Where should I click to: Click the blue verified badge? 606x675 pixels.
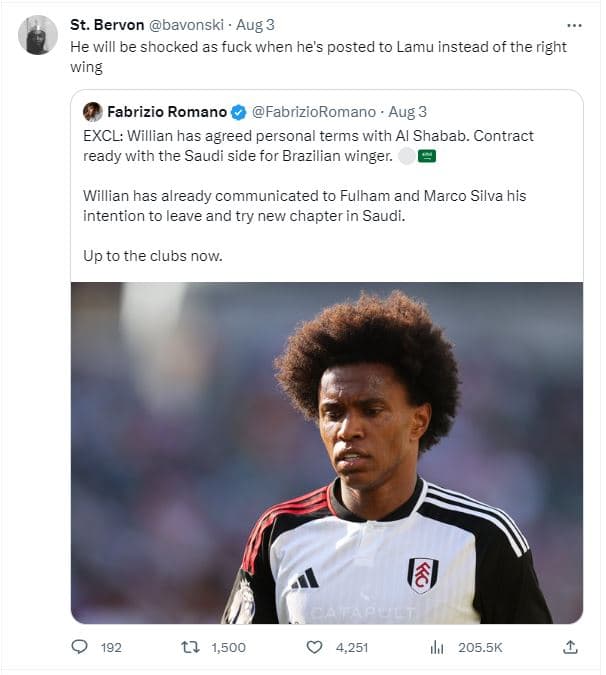coord(239,112)
